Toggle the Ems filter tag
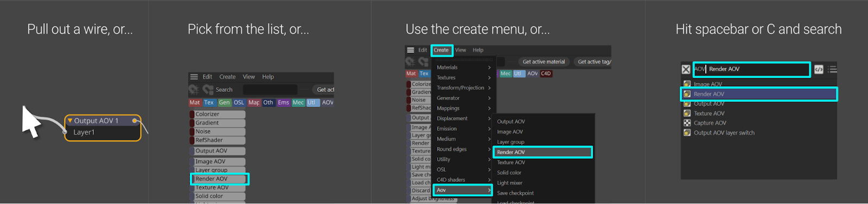The width and height of the screenshot is (868, 204). [283, 103]
